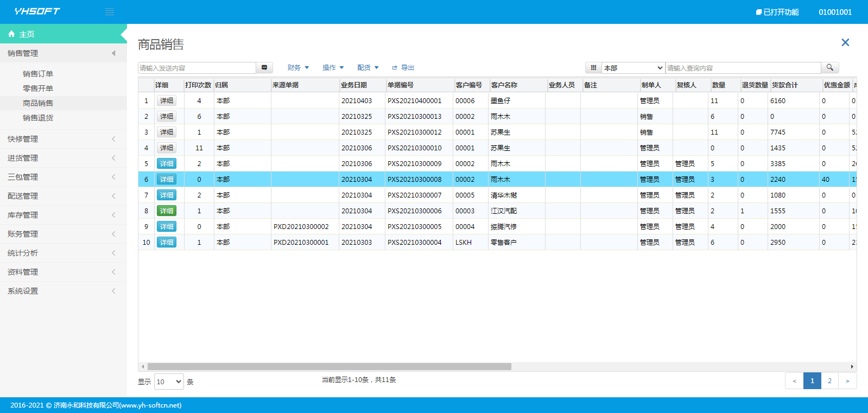Click the grid column settings icon
868x413 pixels.
[593, 68]
